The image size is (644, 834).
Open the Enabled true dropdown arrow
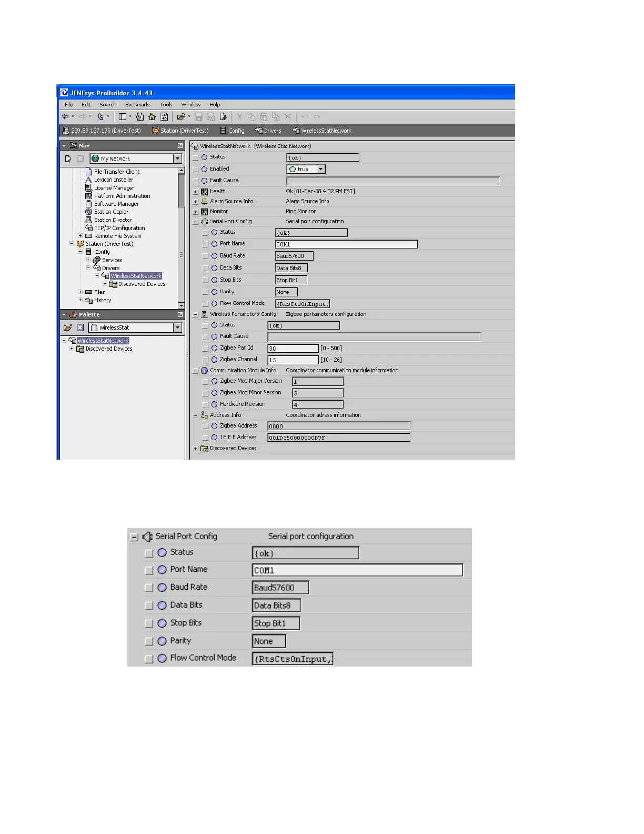pos(321,169)
